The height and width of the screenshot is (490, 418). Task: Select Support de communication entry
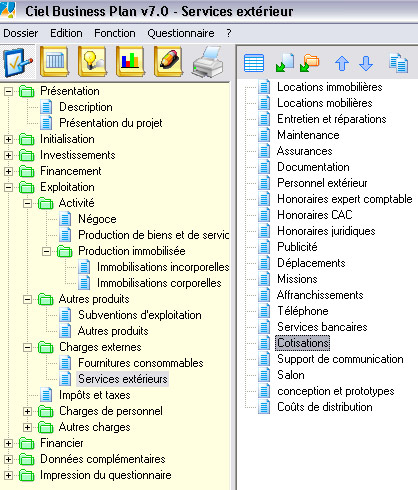(x=340, y=359)
